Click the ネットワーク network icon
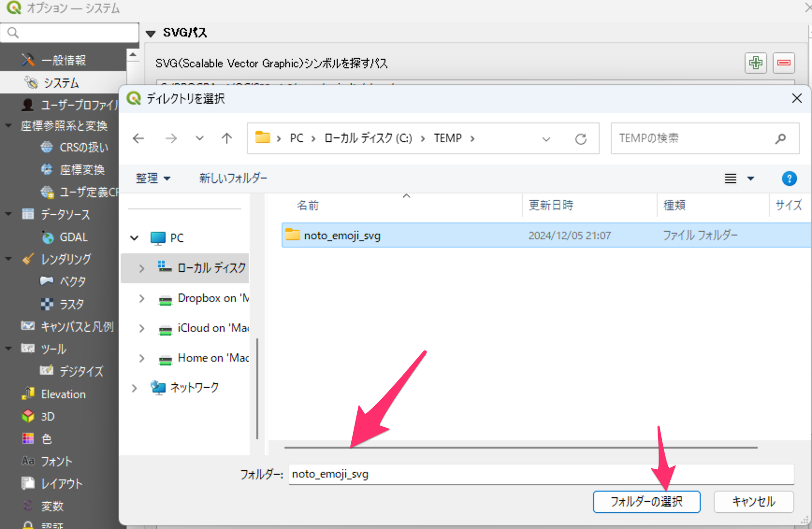 pos(158,387)
